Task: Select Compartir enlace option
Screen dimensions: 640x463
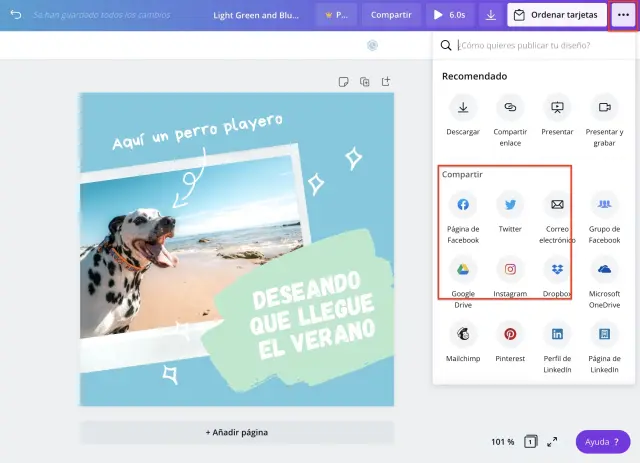Action: click(x=510, y=108)
